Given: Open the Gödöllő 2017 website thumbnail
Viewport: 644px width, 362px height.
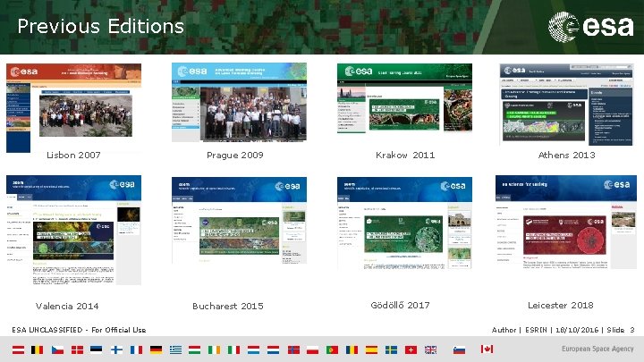Looking at the screenshot, I should [x=404, y=223].
